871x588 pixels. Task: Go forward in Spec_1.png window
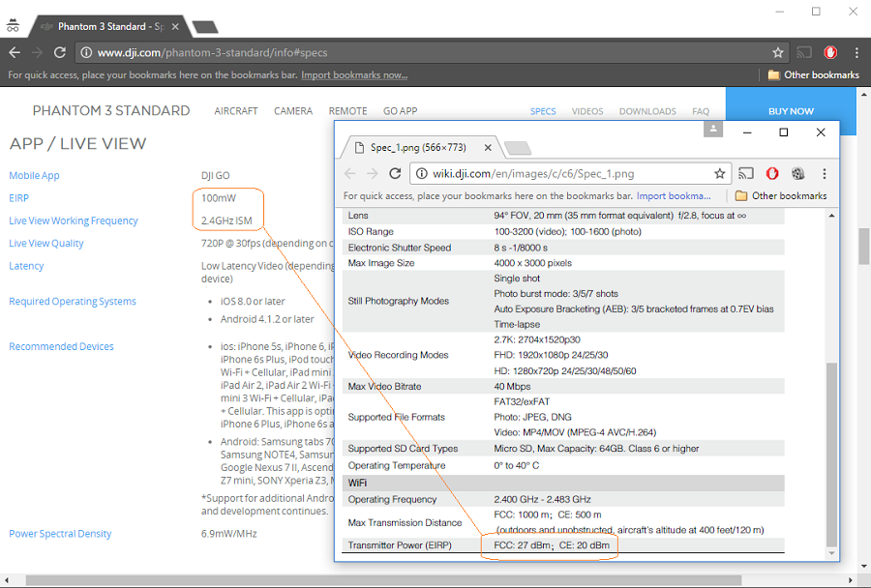pos(373,174)
